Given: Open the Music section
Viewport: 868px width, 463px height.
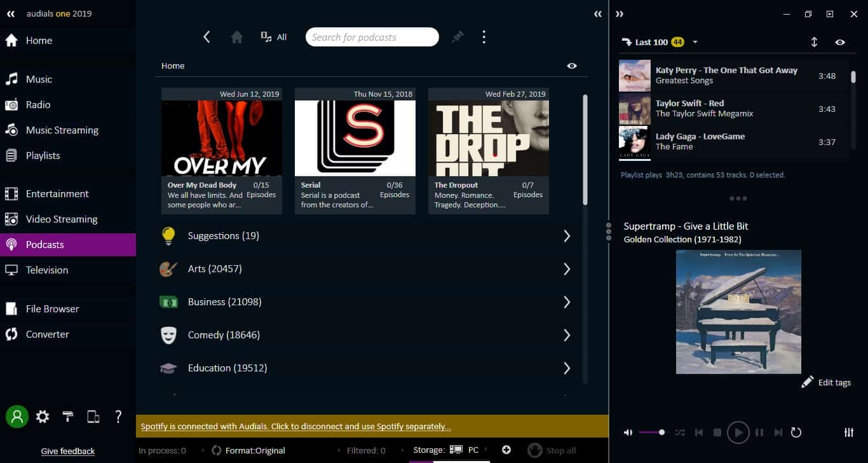Looking at the screenshot, I should coord(68,79).
